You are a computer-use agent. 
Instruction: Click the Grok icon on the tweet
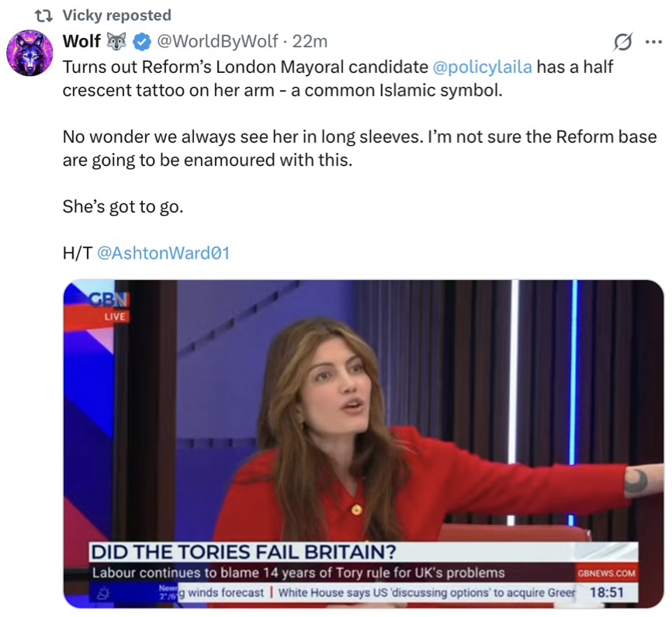622,41
